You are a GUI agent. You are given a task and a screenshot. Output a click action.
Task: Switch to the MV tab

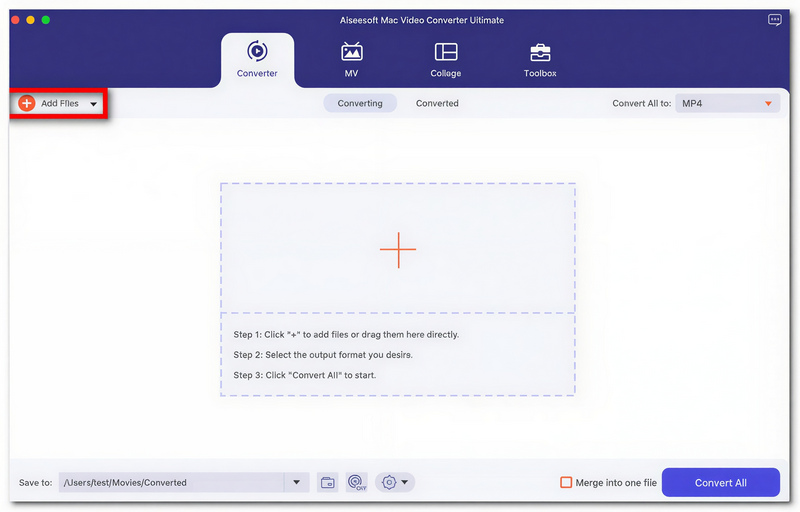(352, 60)
